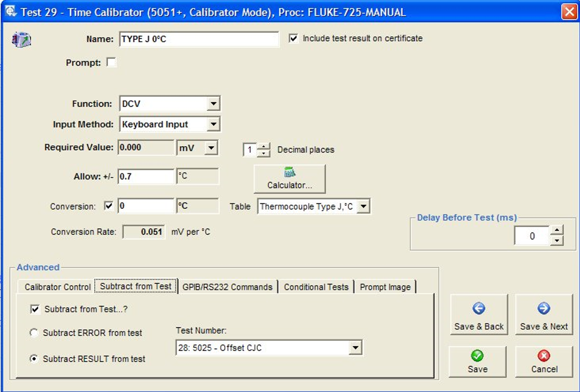This screenshot has height=392, width=580.
Task: Increase the Decimal places spinner value
Action: (x=264, y=146)
